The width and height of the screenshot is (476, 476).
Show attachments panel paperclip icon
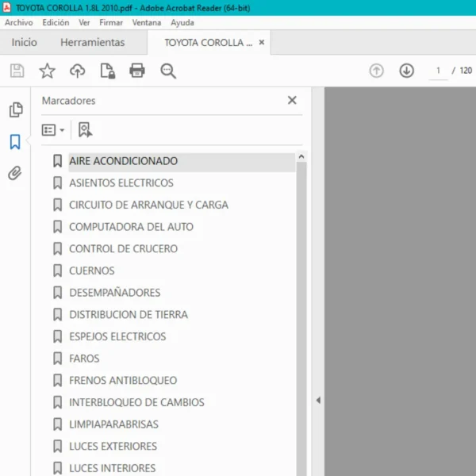[x=15, y=173]
